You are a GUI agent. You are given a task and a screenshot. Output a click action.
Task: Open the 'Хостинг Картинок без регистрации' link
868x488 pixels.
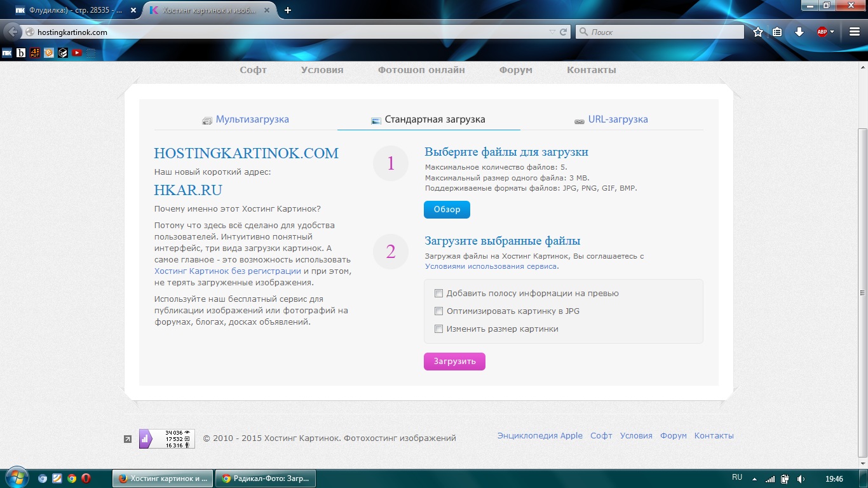click(x=227, y=271)
